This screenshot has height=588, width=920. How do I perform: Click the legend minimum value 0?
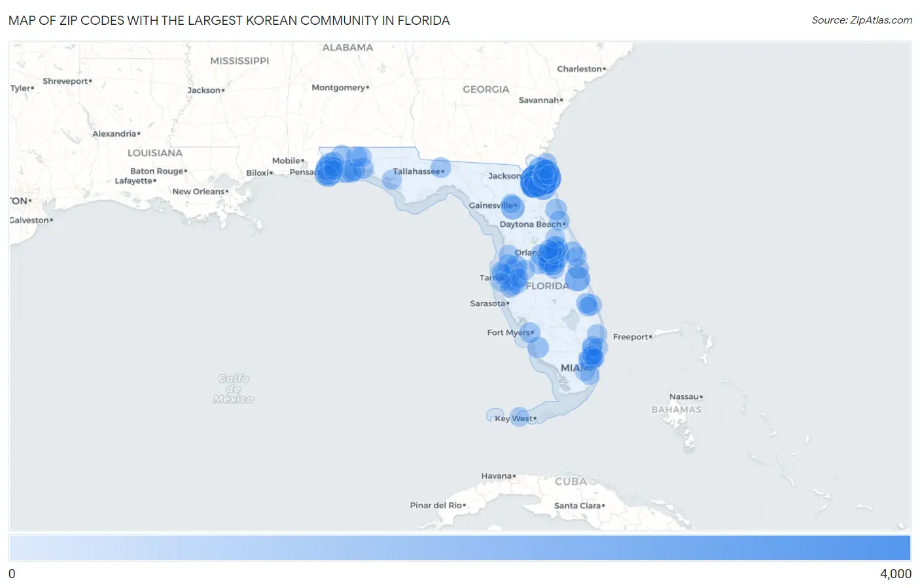pyautogui.click(x=12, y=574)
